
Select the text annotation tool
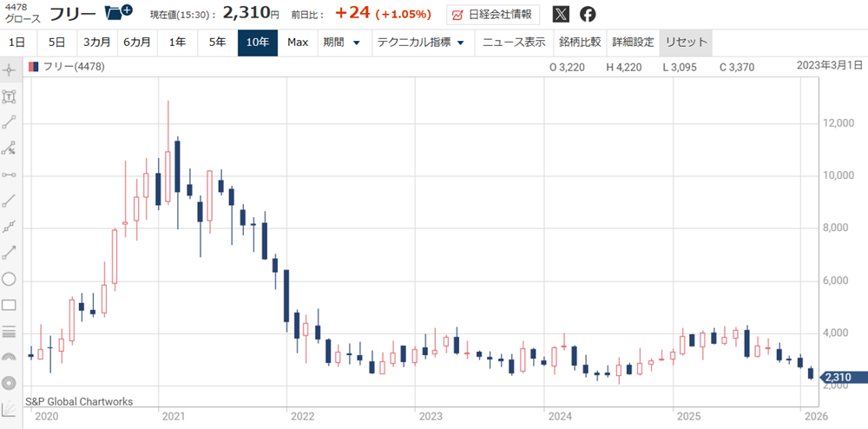click(10, 96)
